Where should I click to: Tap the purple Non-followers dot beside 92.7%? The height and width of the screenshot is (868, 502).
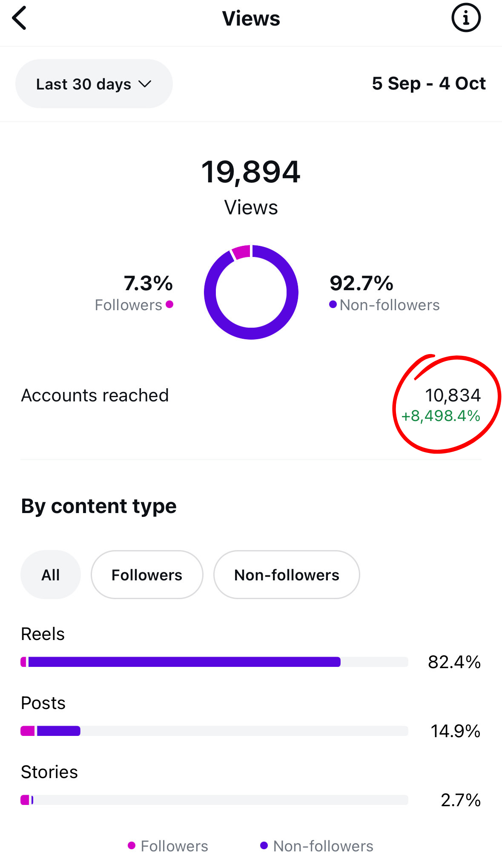[333, 304]
